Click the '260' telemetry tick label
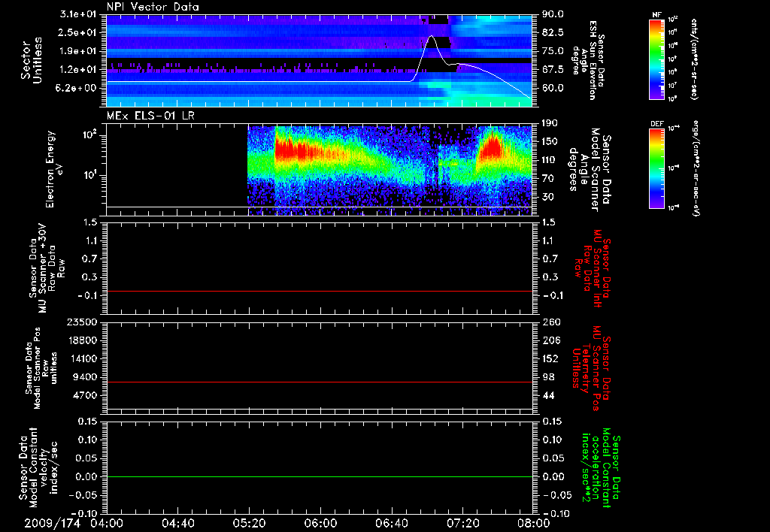Screen dimensions: 770x532 coord(550,322)
